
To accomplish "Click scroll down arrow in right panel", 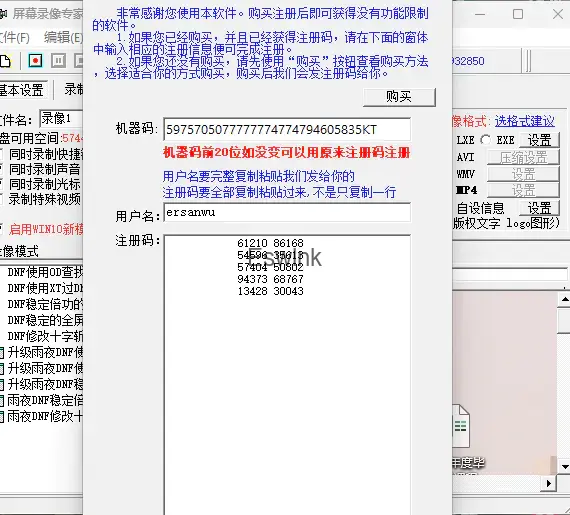I will [x=565, y=466].
